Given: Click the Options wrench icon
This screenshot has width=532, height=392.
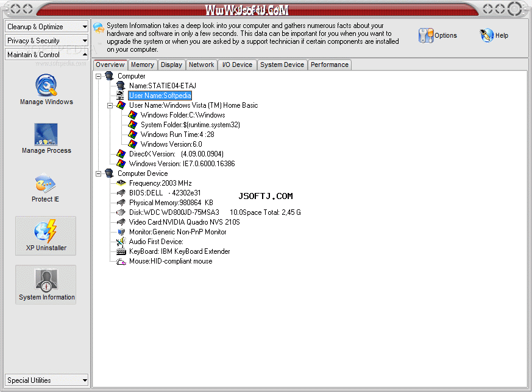Looking at the screenshot, I should click(x=426, y=35).
